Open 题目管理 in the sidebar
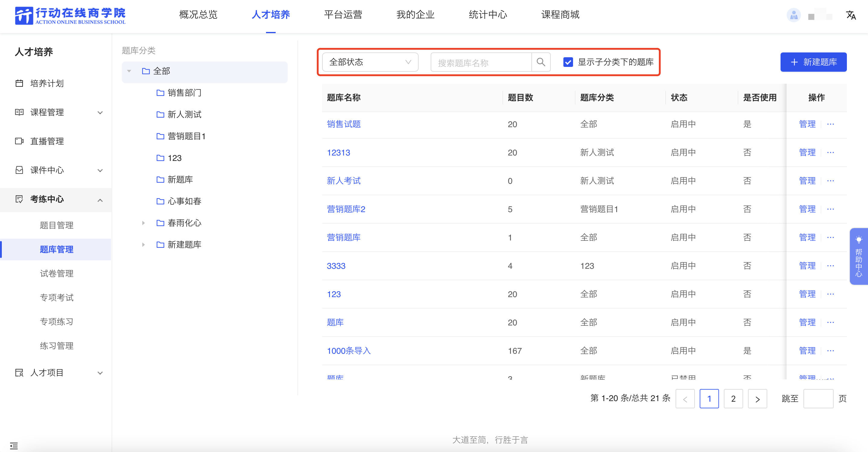868x452 pixels. tap(57, 225)
